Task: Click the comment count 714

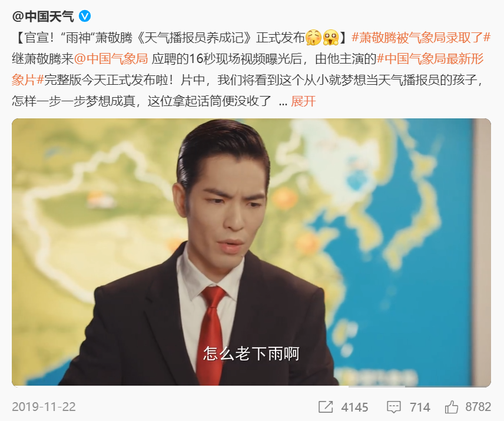Action: 420,407
